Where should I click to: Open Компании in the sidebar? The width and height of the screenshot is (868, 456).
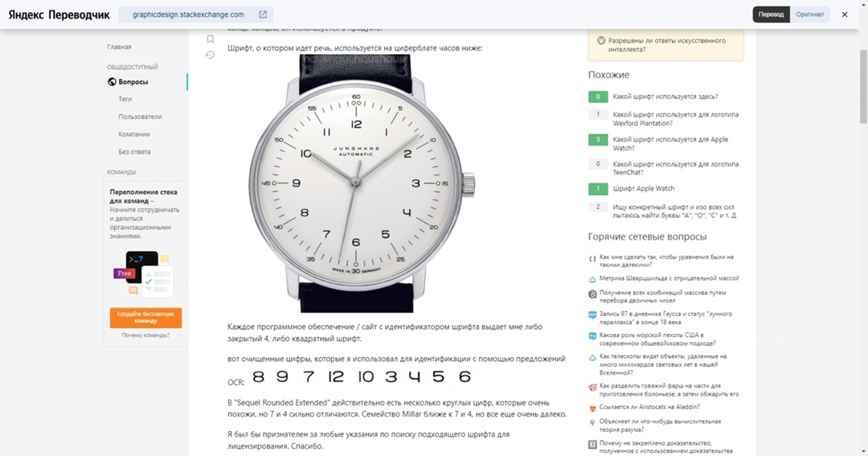click(x=134, y=134)
